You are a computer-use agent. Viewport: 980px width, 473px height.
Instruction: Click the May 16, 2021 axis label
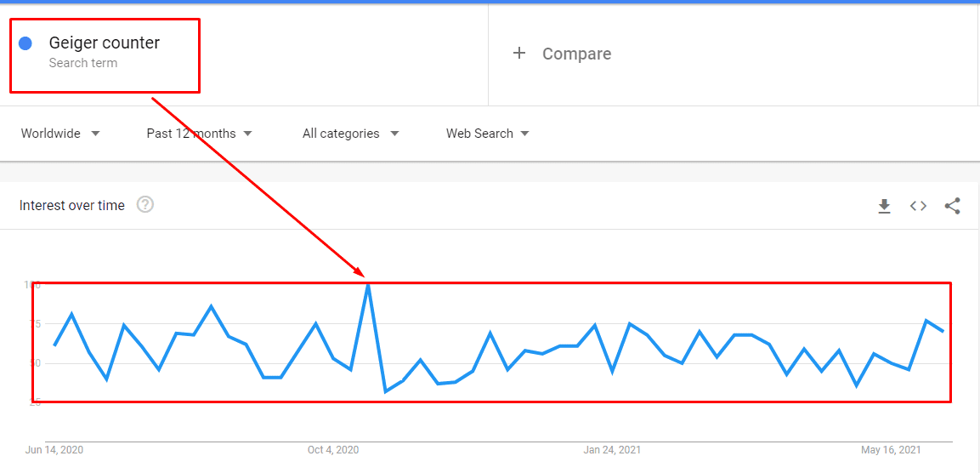point(891,450)
